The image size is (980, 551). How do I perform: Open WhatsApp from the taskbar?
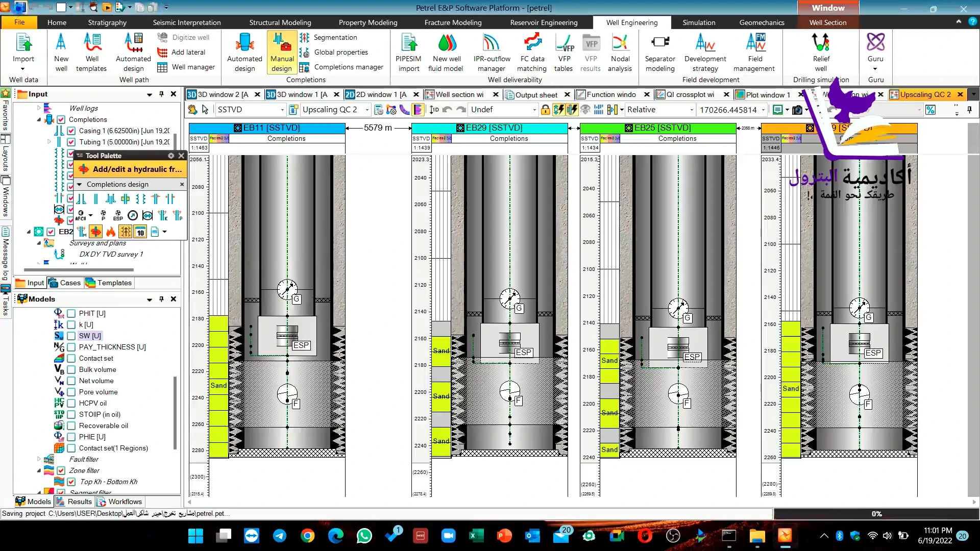364,536
